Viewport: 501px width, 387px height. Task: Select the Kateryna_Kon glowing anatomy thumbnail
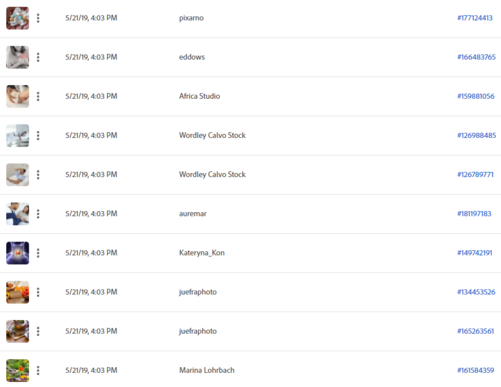coord(18,253)
